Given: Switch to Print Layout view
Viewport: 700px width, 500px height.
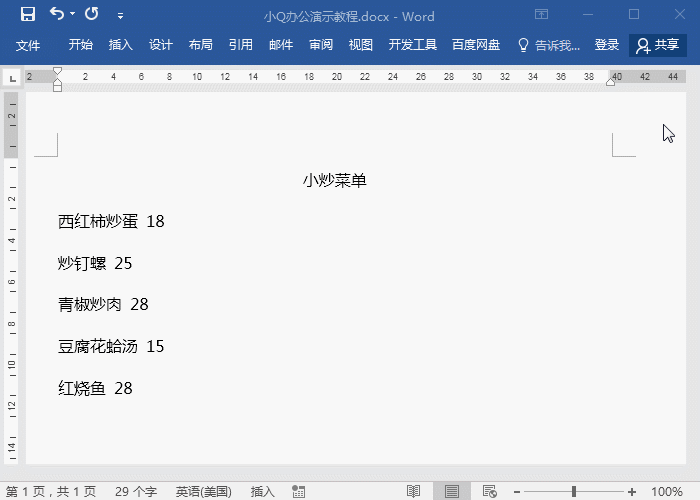Looking at the screenshot, I should [452, 492].
